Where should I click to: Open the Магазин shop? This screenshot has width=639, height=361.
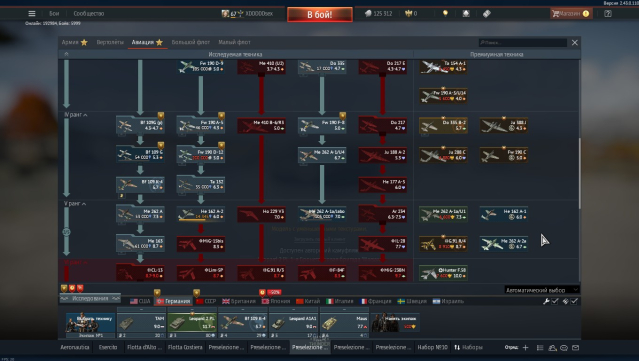pos(571,13)
